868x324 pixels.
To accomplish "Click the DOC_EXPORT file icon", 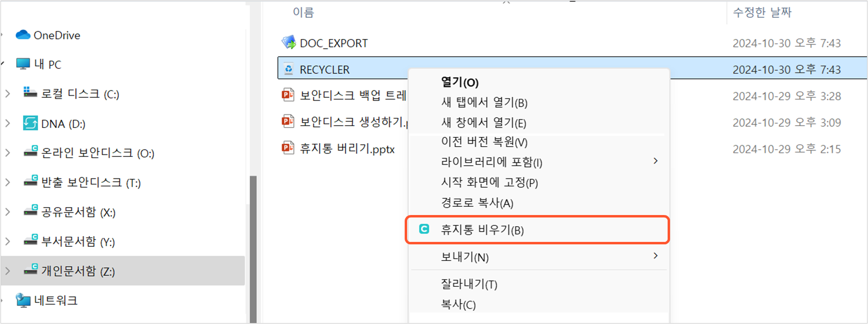I will pos(289,43).
